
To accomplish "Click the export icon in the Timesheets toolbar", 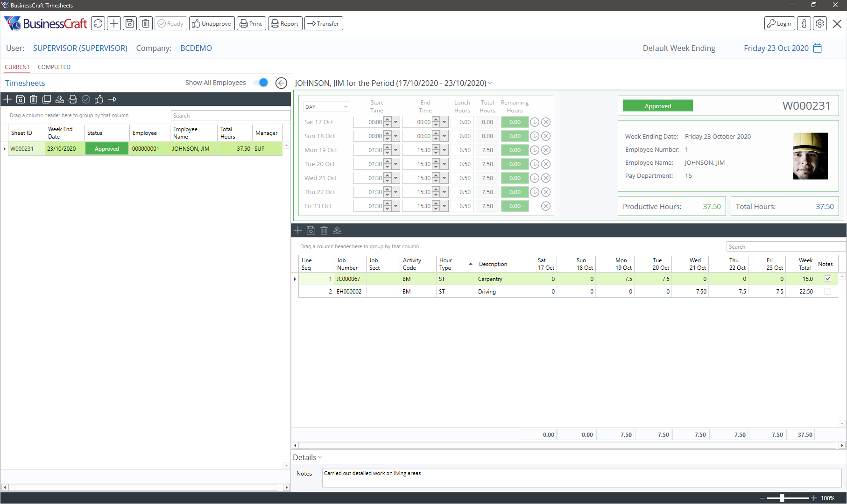I will coord(60,99).
